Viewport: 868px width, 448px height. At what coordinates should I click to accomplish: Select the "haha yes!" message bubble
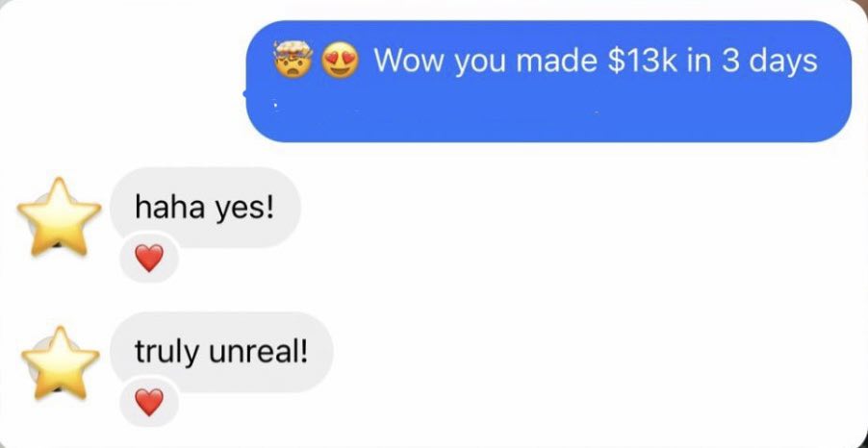tap(205, 208)
